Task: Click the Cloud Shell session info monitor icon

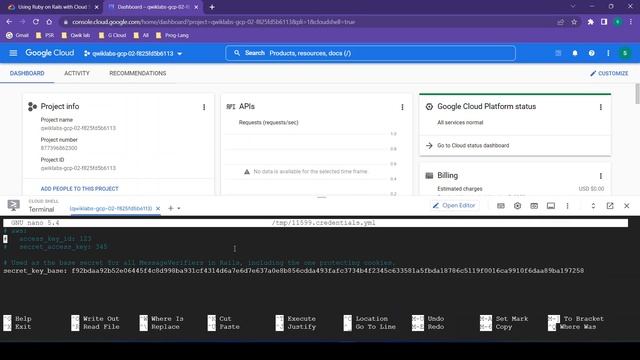Action: (551, 206)
